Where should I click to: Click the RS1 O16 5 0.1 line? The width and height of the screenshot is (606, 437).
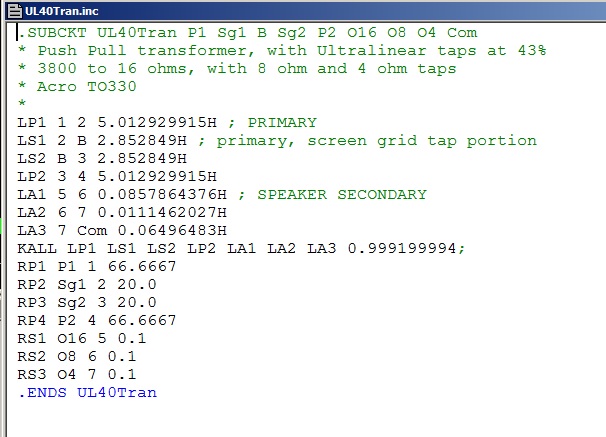point(82,339)
